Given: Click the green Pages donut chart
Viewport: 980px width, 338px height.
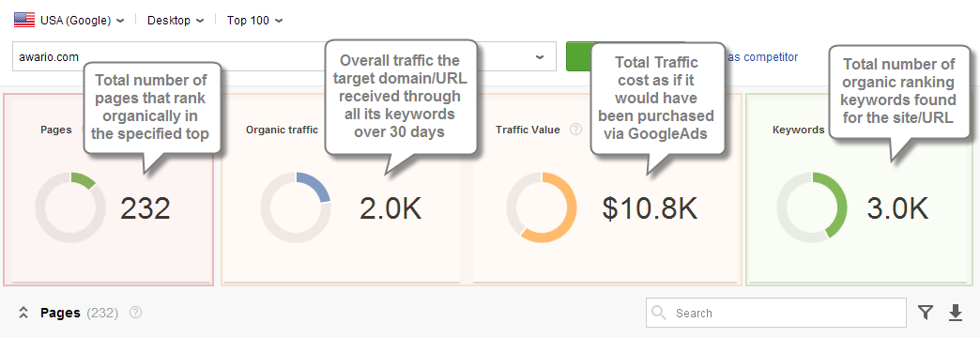Looking at the screenshot, I should (x=70, y=207).
